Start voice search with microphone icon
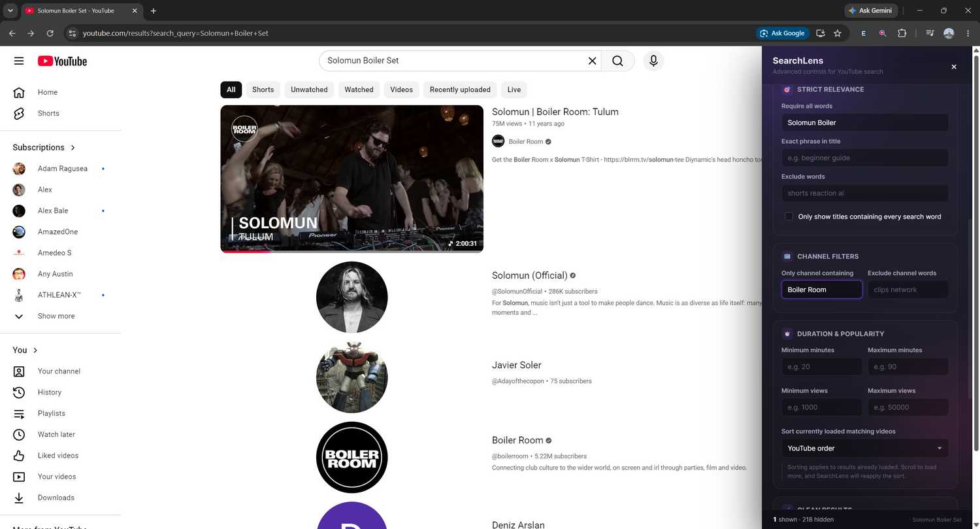Viewport: 980px width, 529px height. click(x=653, y=61)
